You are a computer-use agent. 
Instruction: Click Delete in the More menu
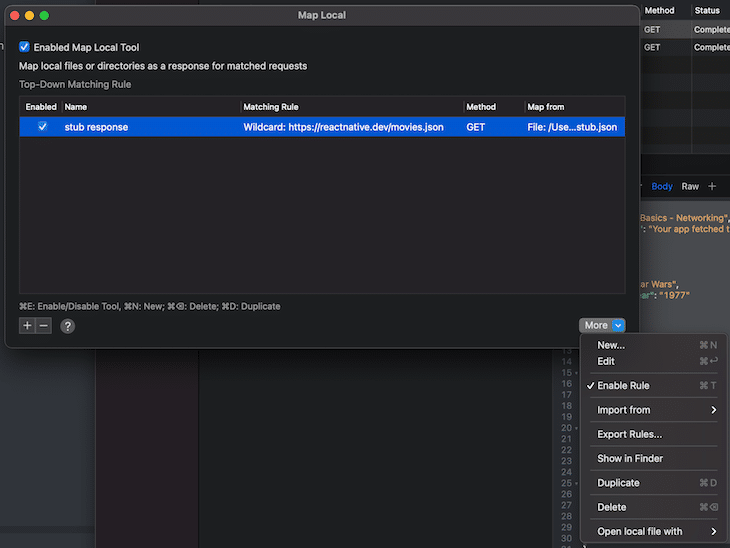tap(611, 507)
